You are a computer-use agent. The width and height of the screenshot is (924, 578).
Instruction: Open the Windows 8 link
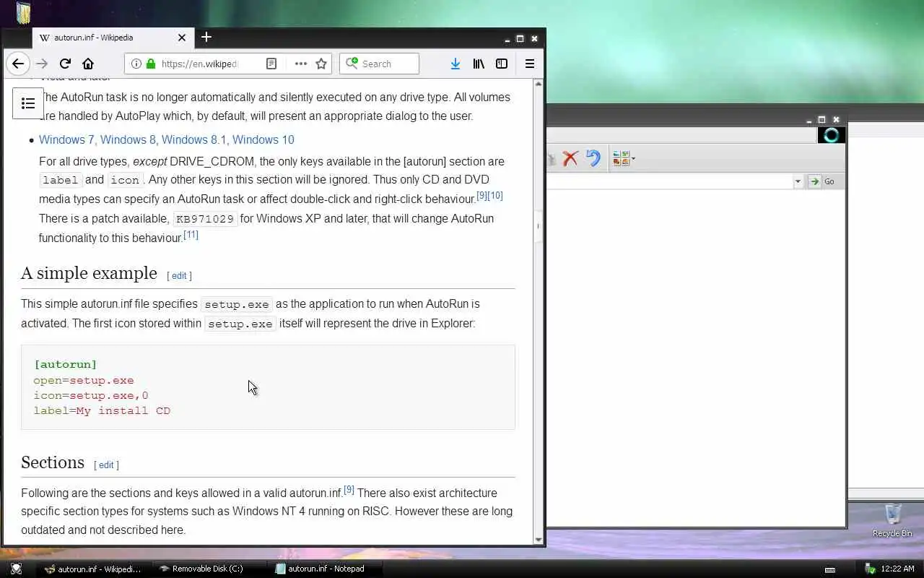pos(128,139)
